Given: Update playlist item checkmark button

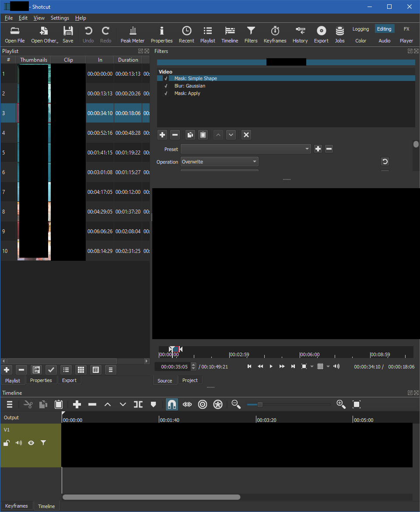Looking at the screenshot, I should [51, 370].
